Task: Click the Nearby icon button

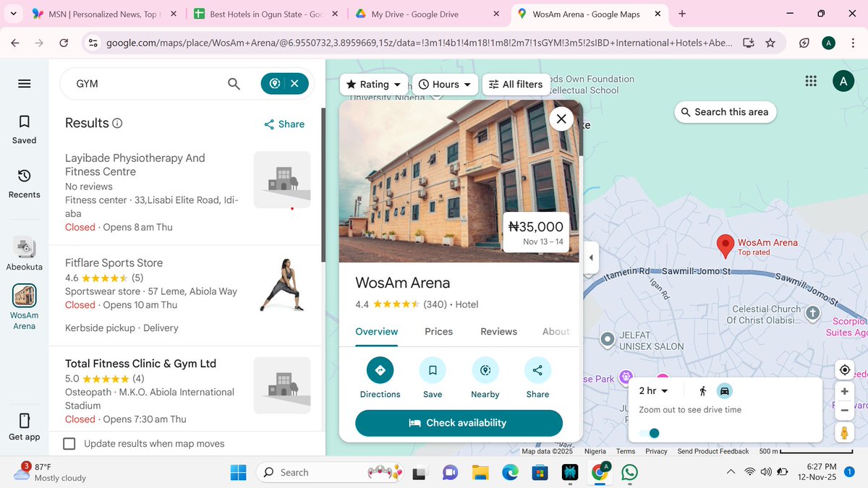Action: (485, 370)
